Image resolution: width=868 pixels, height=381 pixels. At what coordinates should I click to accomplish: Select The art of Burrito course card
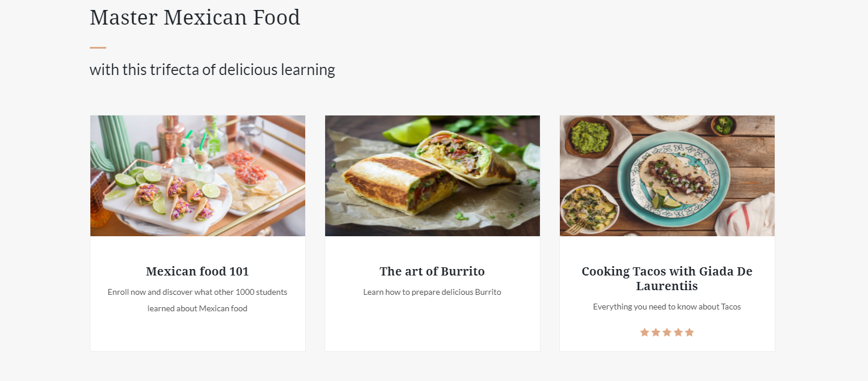[x=433, y=233]
